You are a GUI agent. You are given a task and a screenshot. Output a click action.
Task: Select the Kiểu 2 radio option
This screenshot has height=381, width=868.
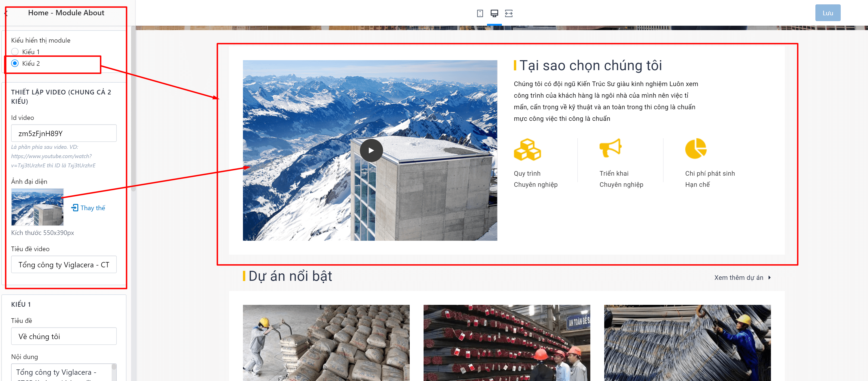15,63
